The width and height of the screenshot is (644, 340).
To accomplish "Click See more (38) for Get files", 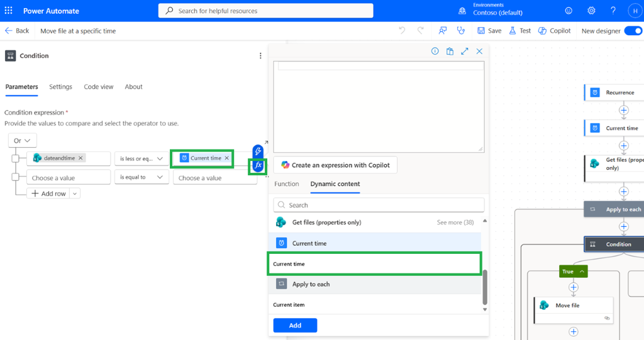I will [455, 222].
